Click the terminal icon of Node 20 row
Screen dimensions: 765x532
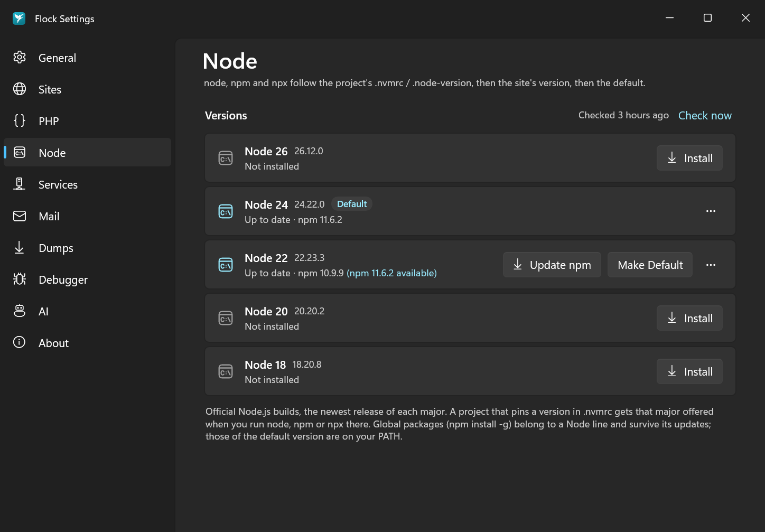pyautogui.click(x=226, y=318)
